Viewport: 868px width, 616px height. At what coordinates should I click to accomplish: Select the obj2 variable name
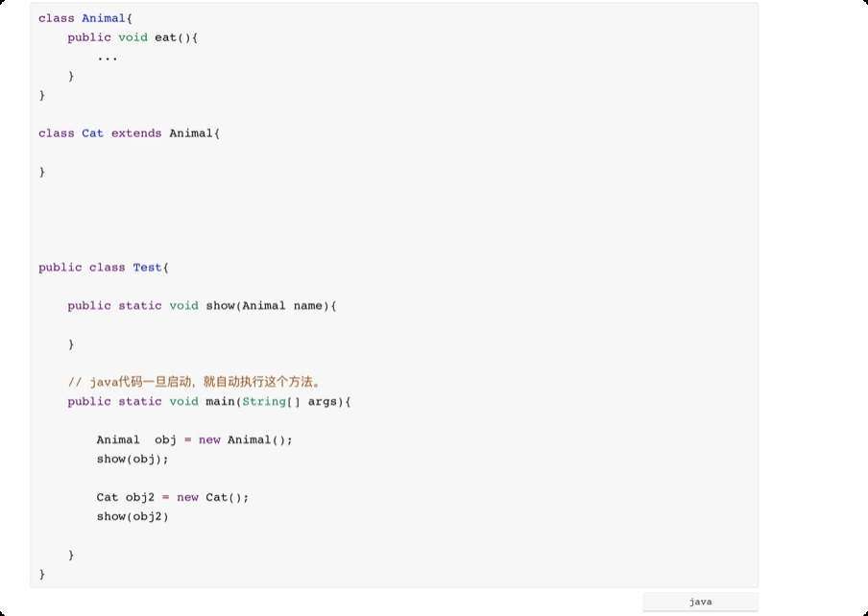point(143,497)
